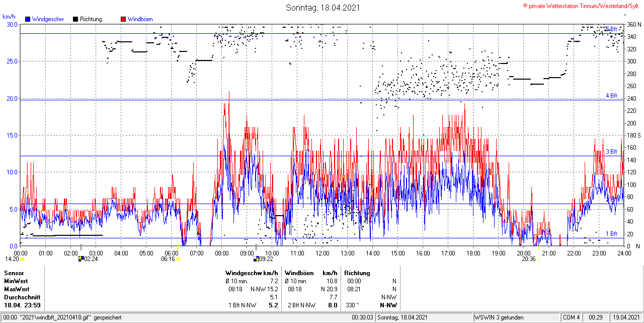
Task: Click the 19.04.2021 status bar date
Action: [626, 317]
